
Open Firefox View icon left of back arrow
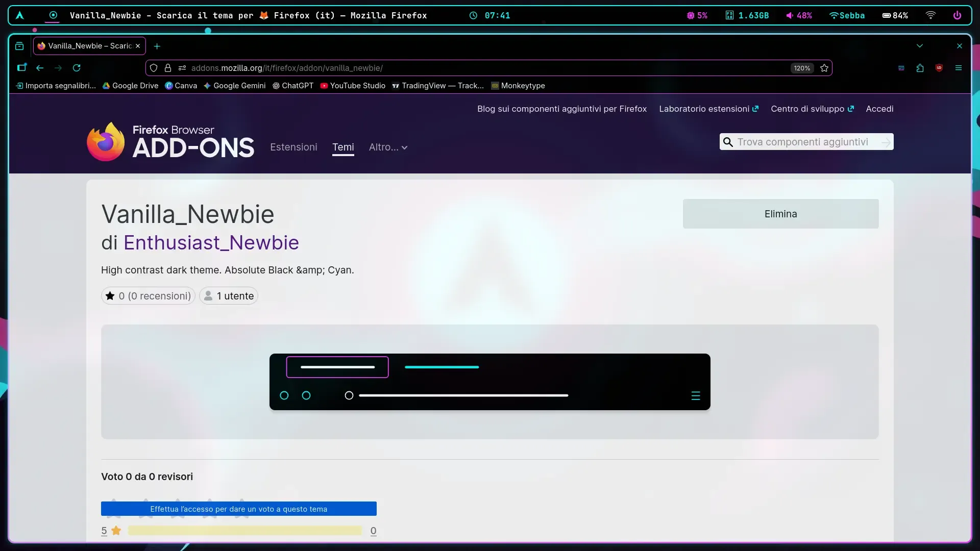[21, 67]
